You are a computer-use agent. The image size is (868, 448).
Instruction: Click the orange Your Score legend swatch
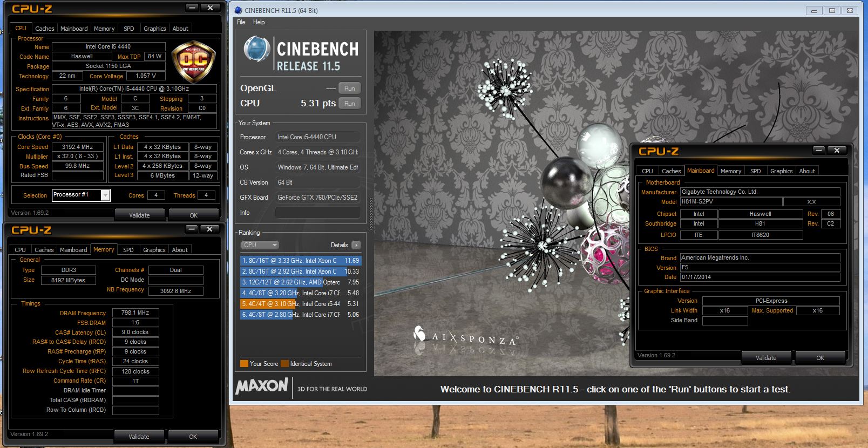coord(244,364)
